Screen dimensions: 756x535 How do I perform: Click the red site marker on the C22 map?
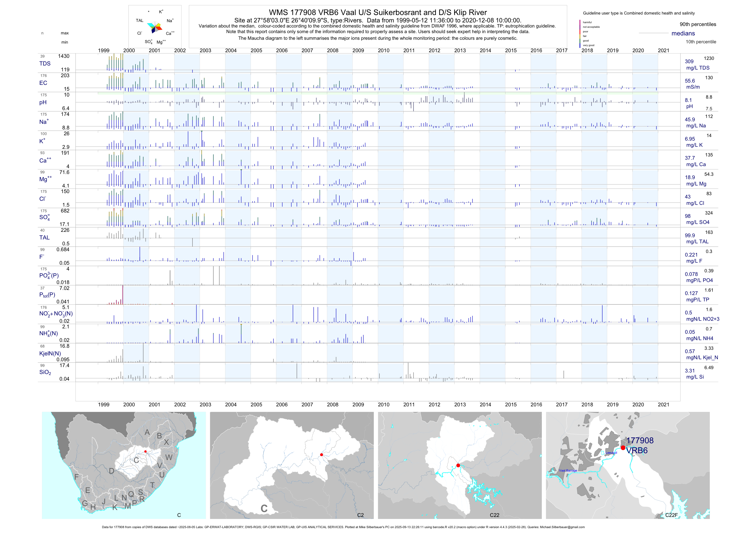click(458, 465)
